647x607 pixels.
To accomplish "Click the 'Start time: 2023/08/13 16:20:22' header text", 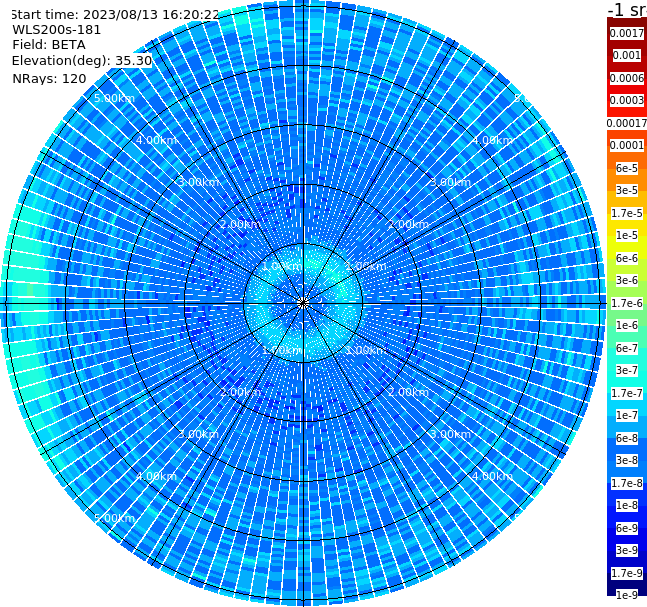I will point(115,14).
